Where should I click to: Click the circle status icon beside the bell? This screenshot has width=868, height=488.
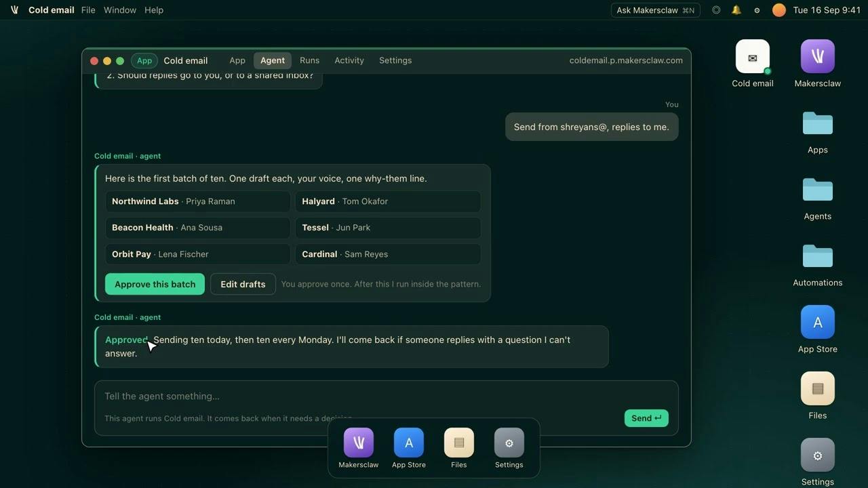[x=716, y=10]
